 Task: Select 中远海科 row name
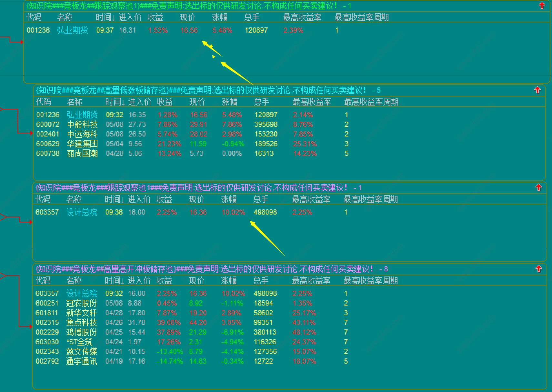(82, 134)
